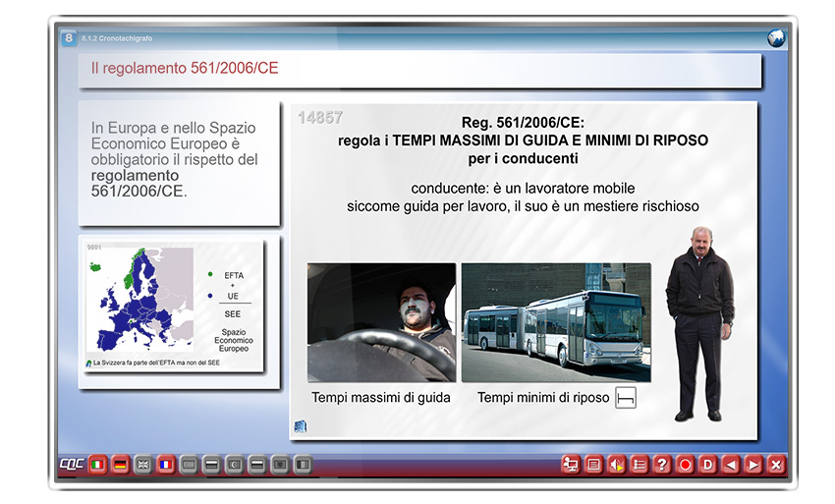Play the audio narration speaker button
835x504 pixels.
click(x=616, y=465)
